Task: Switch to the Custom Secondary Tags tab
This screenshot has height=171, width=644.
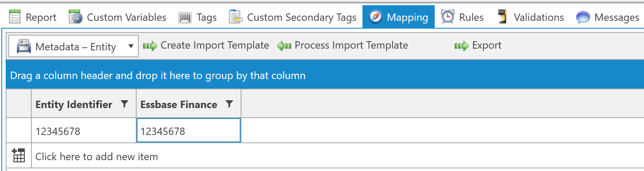Action: [x=293, y=17]
